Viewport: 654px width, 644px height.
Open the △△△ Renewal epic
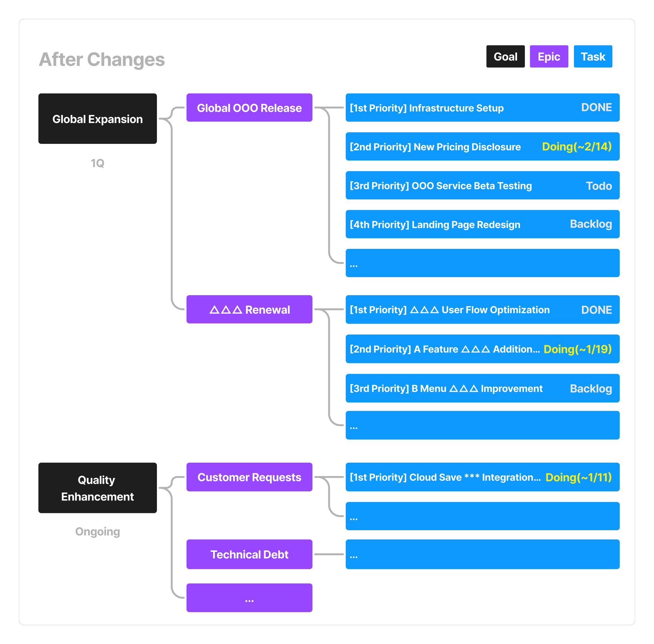coord(249,310)
